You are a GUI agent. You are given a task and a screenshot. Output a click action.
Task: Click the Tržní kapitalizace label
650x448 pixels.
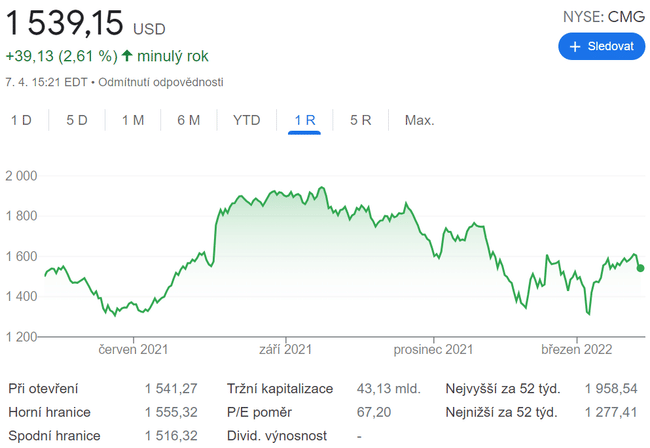pyautogui.click(x=279, y=388)
